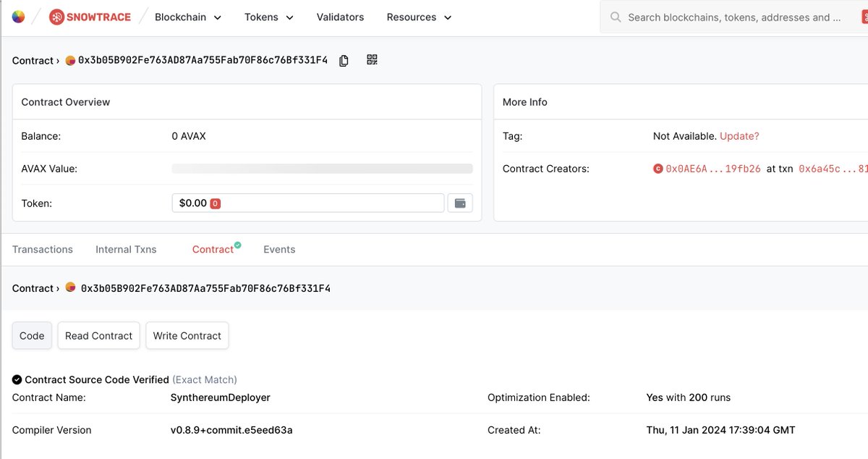Click the red creator contract icon
The image size is (868, 459).
(658, 169)
